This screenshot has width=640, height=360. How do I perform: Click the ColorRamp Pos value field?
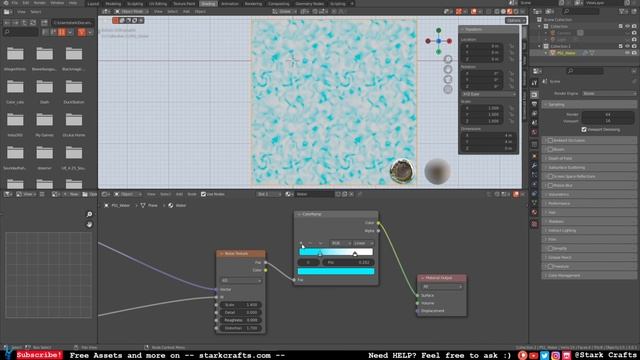click(348, 262)
